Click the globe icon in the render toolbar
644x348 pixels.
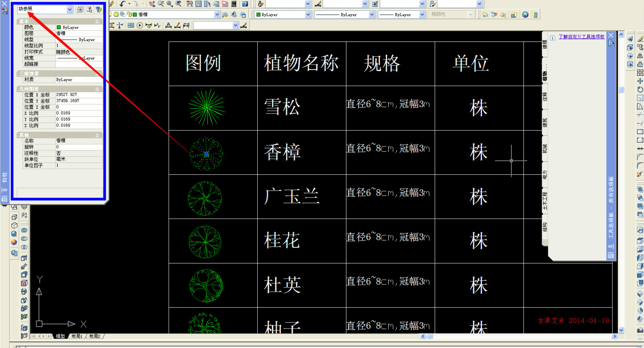525,14
